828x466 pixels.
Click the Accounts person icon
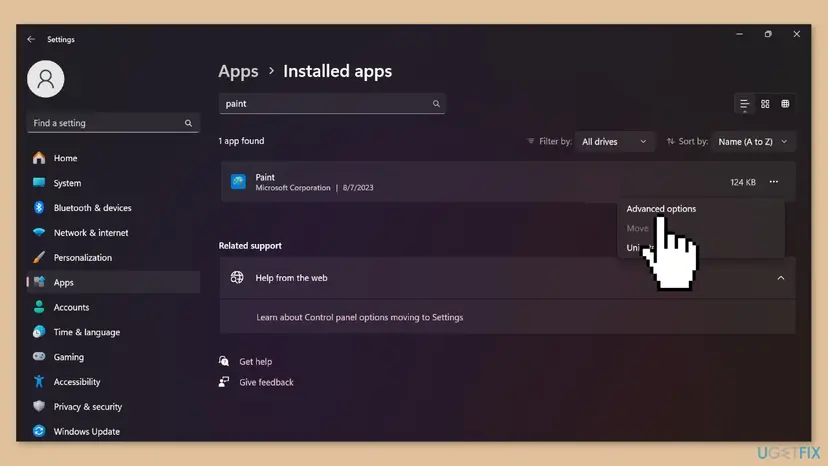pyautogui.click(x=39, y=307)
